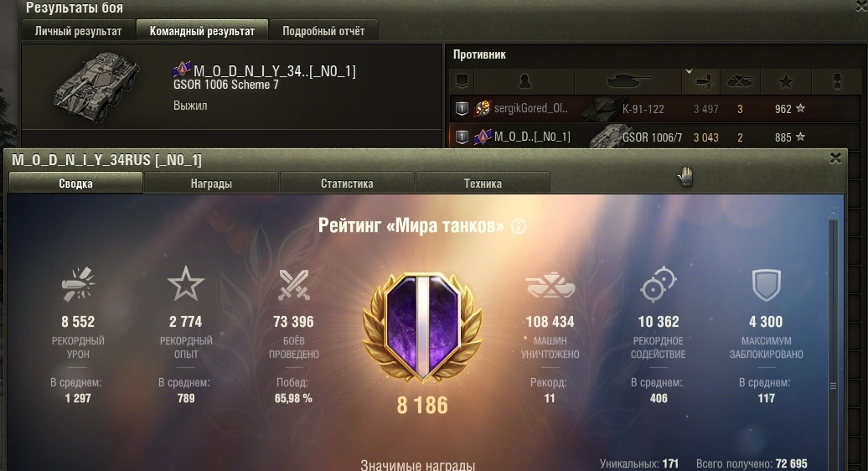Select the sergikGored_Ol.. player row

pyautogui.click(x=655, y=108)
